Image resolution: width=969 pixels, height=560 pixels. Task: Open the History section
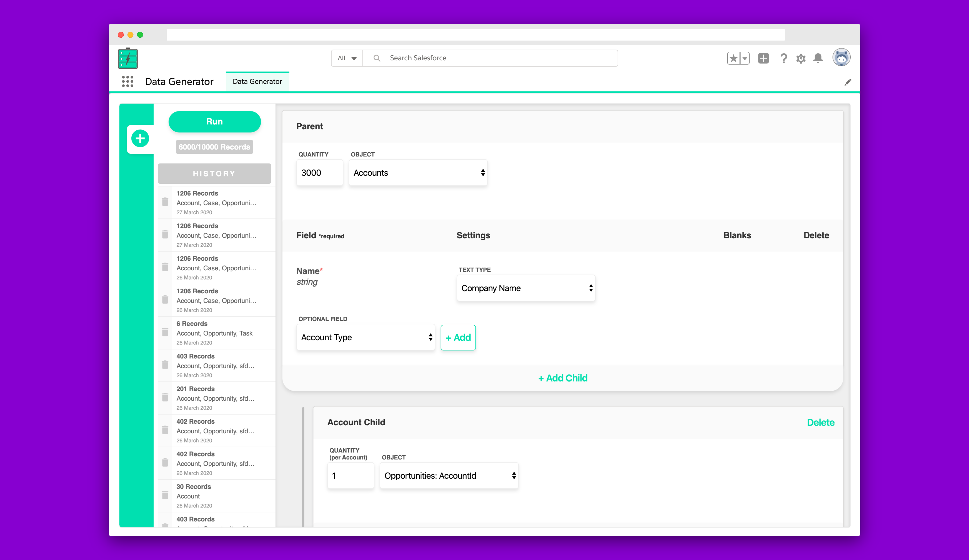tap(214, 173)
